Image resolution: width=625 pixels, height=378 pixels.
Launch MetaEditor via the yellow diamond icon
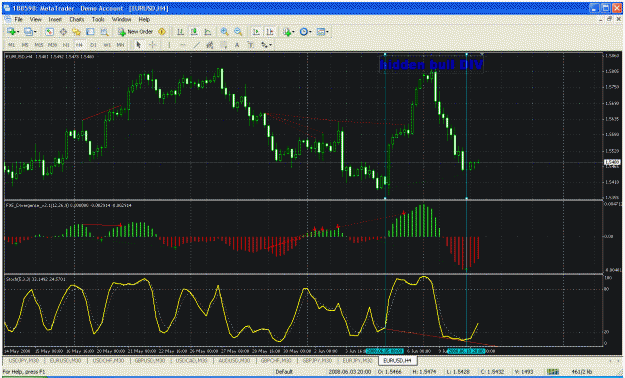[162, 32]
